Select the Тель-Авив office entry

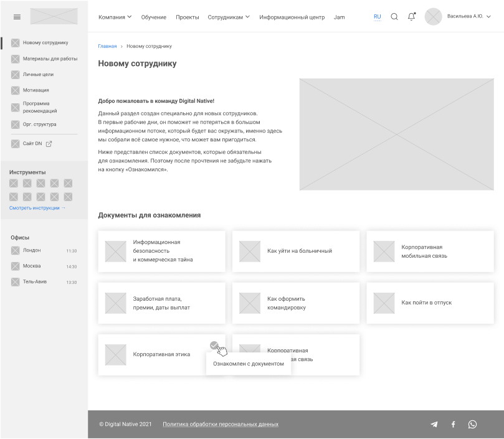point(44,282)
